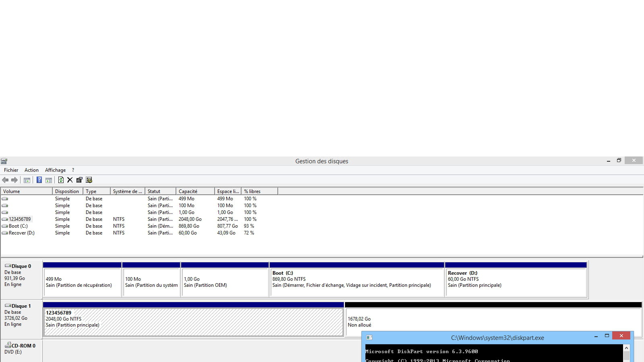
Task: Click the CD-ROM 0 drive icon
Action: click(8, 346)
